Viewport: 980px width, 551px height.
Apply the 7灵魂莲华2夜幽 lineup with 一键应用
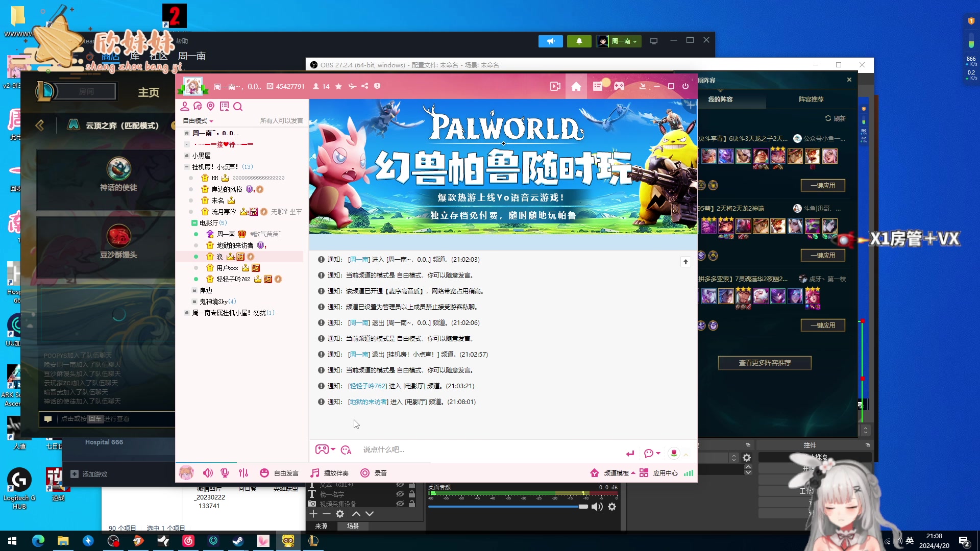[823, 325]
